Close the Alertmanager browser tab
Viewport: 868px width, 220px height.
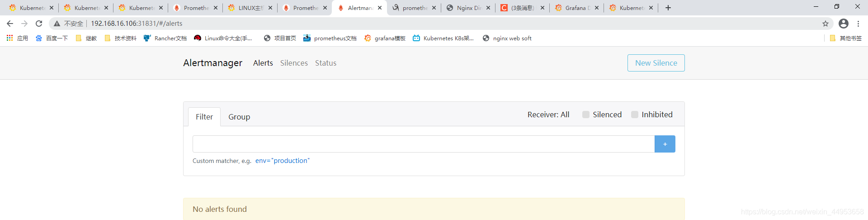[x=380, y=8]
